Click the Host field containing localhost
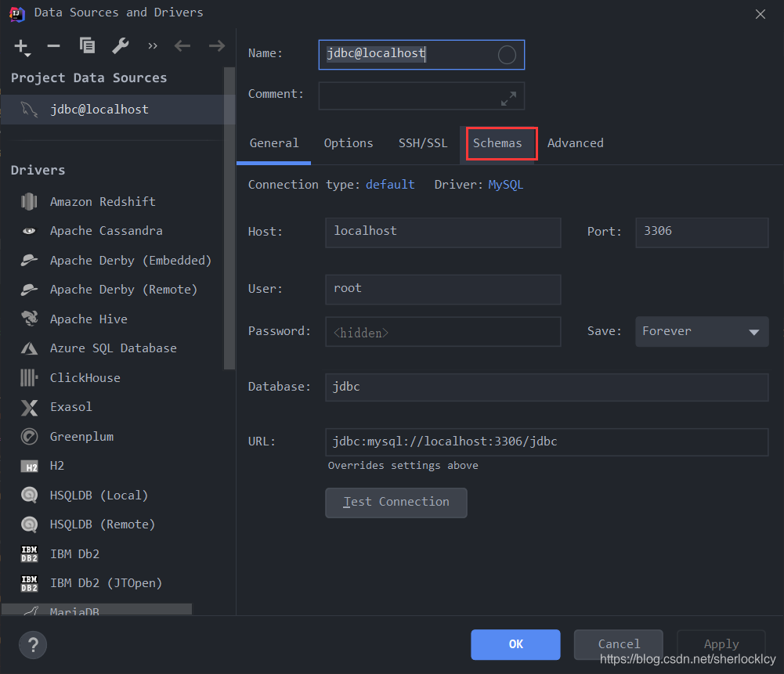The image size is (784, 674). pyautogui.click(x=443, y=232)
